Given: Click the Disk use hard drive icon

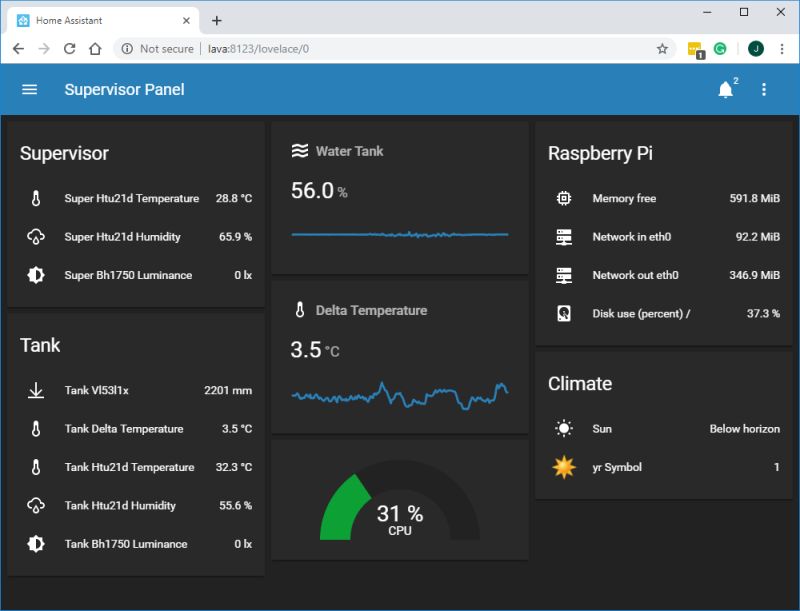Looking at the screenshot, I should pos(564,314).
